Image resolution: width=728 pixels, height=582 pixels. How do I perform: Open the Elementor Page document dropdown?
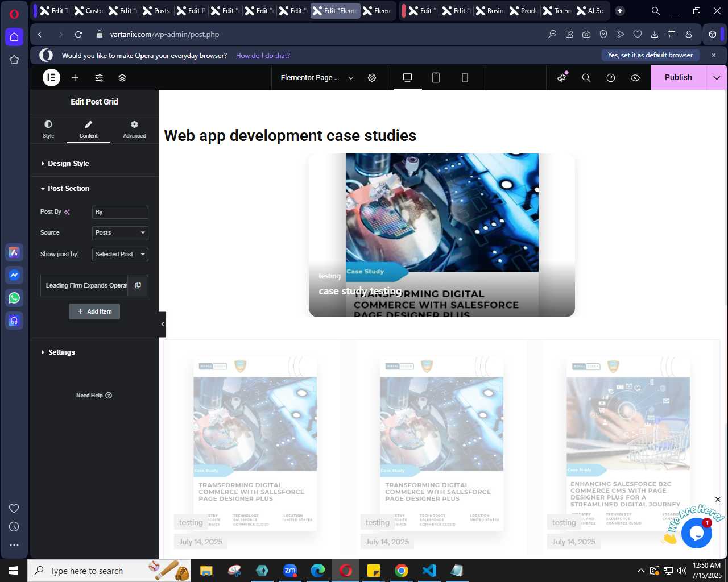click(x=317, y=78)
